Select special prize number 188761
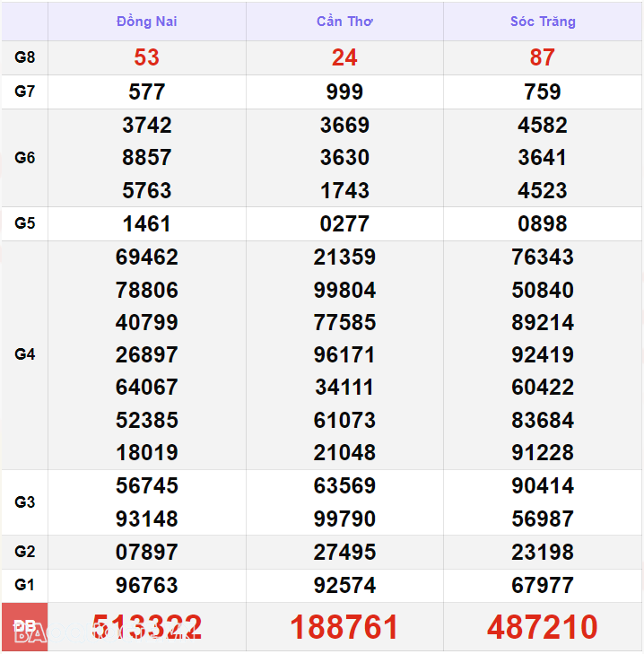This screenshot has height=654, width=644. click(344, 627)
